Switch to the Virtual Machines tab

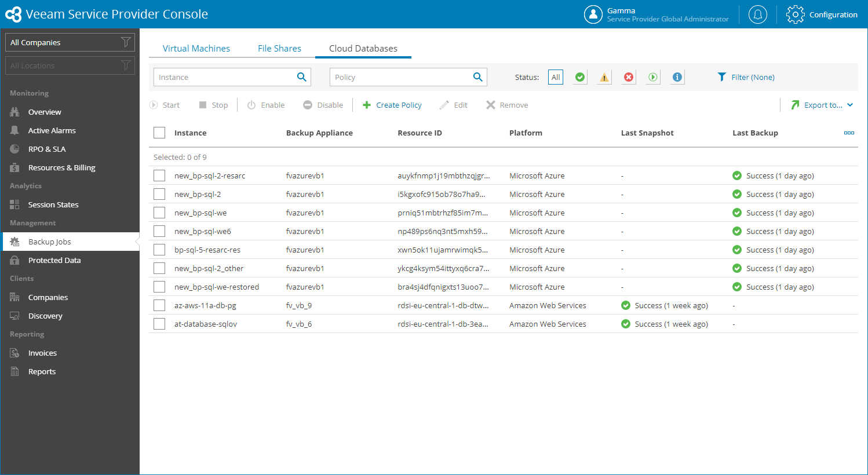click(196, 49)
